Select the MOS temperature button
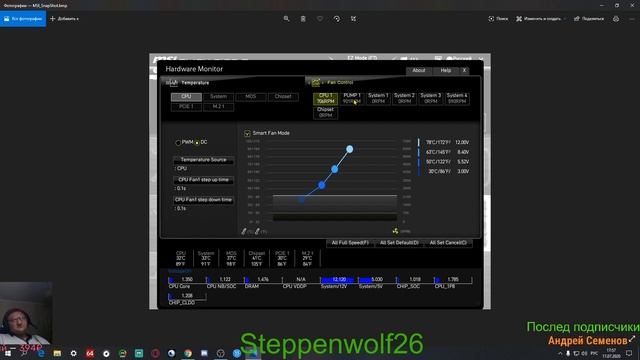 pyautogui.click(x=251, y=97)
